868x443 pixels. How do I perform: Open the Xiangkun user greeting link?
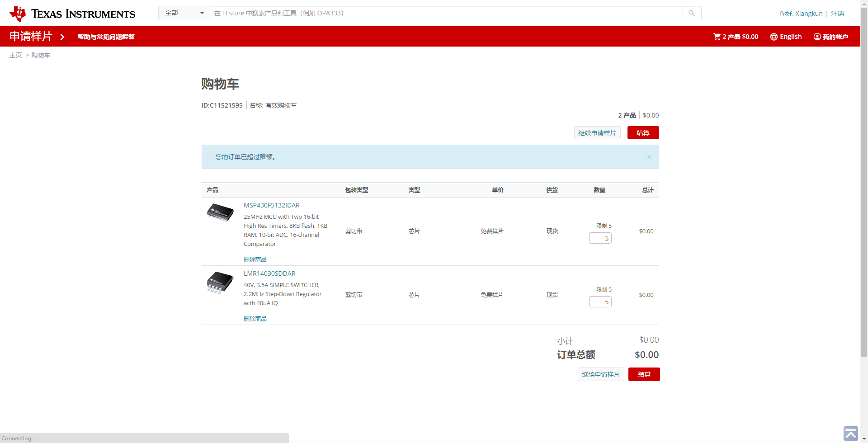coord(801,14)
